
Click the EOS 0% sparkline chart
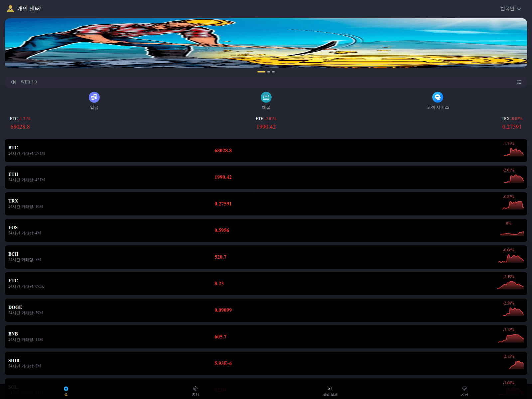point(512,233)
